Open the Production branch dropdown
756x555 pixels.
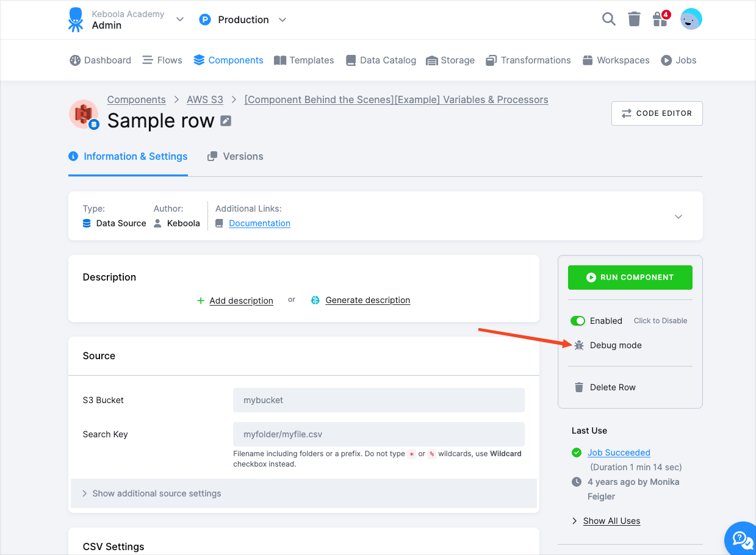point(282,20)
